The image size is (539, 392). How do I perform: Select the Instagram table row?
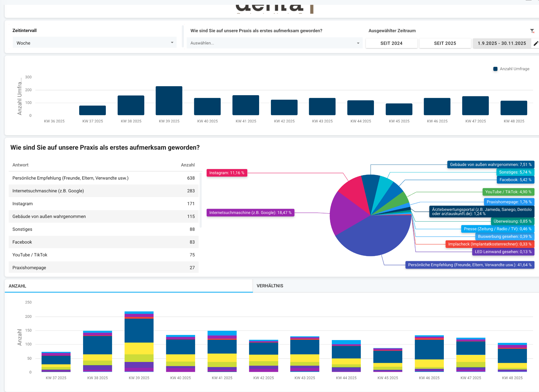click(104, 204)
